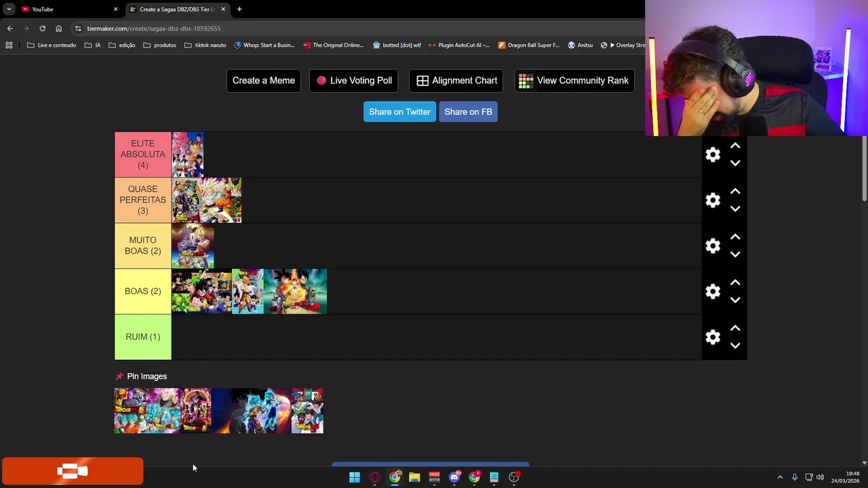Open the Live e conteudo bookmark folder
This screenshot has width=868, height=488.
click(52, 45)
